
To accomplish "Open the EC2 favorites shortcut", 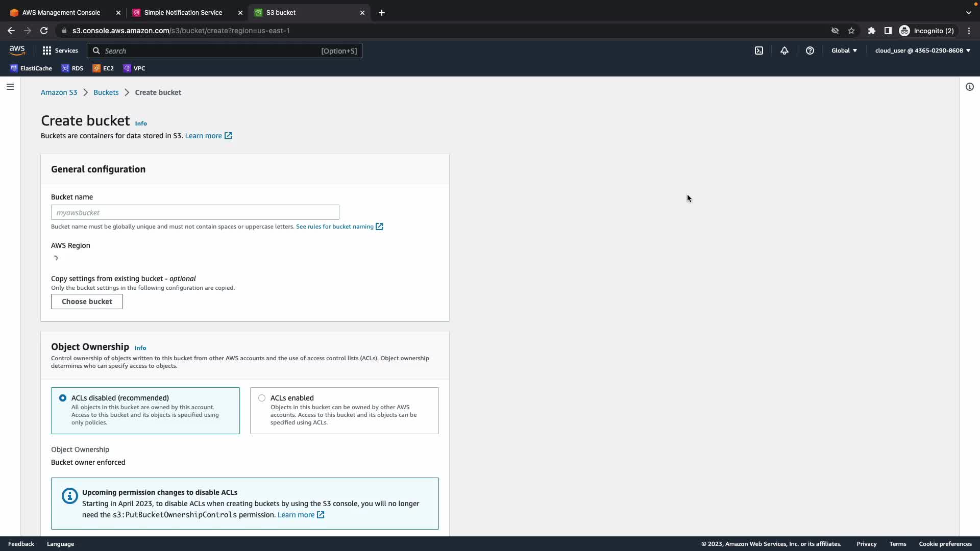I will coord(103,68).
